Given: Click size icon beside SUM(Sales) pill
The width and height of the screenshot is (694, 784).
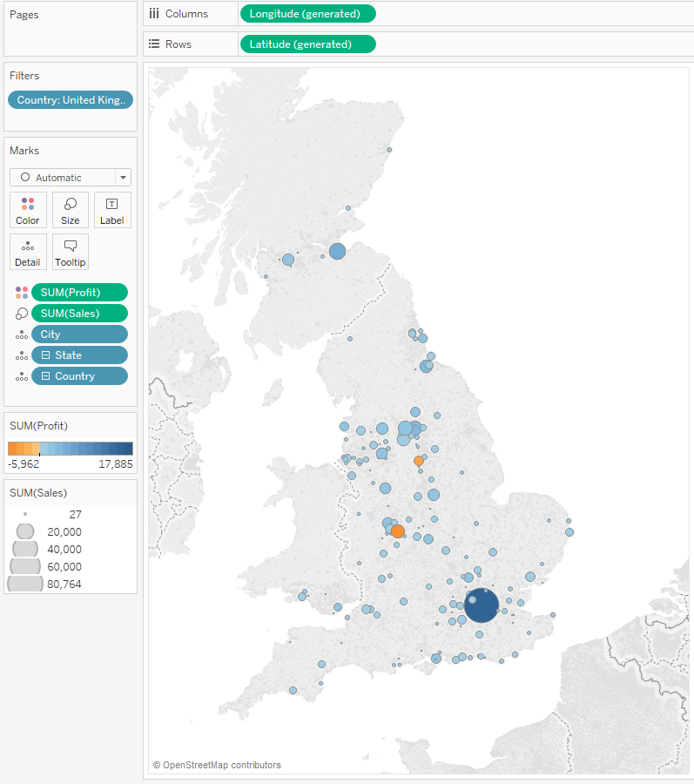Looking at the screenshot, I should click(21, 314).
